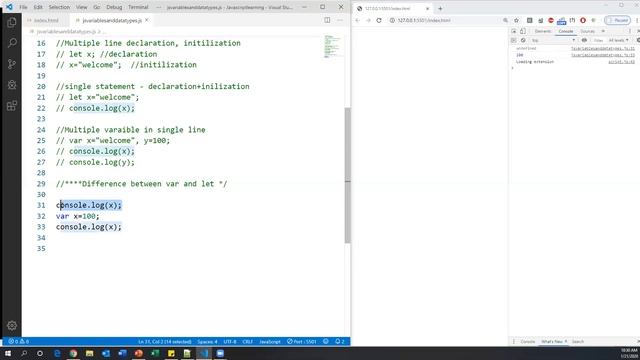Open Chrome's three-dot menu
The width and height of the screenshot is (640, 360).
637,20
